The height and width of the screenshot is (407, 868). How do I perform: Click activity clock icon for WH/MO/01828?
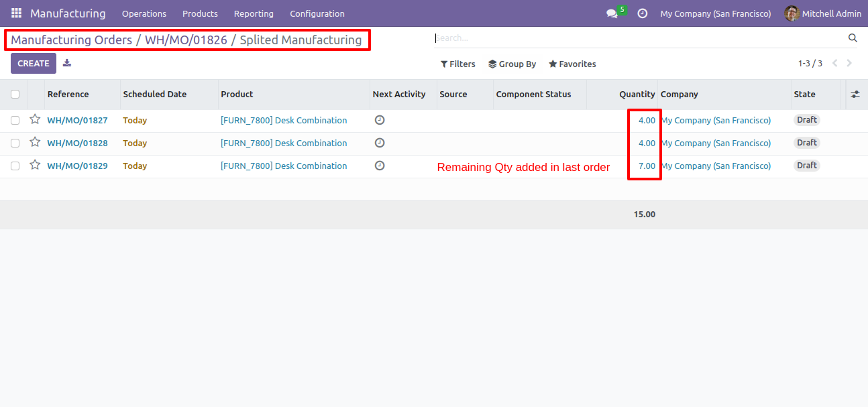click(x=380, y=143)
